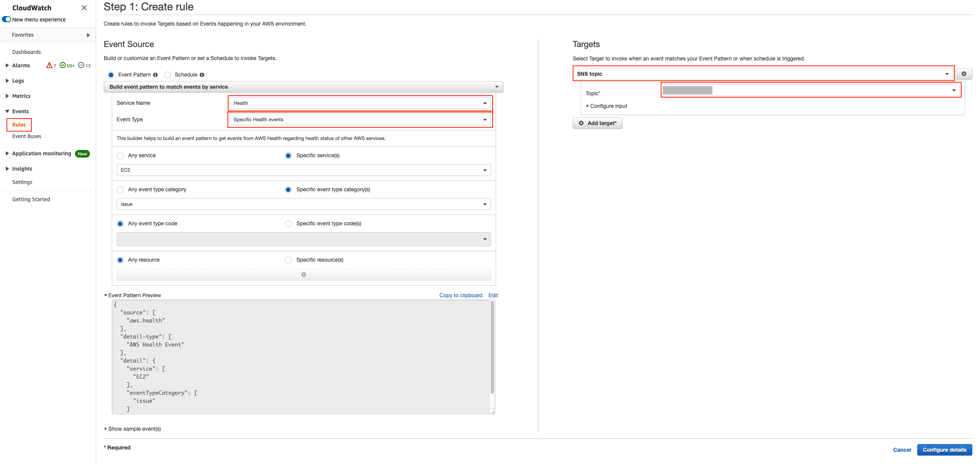Close the CloudWatch sidebar with X icon
980x464 pixels.
point(84,8)
